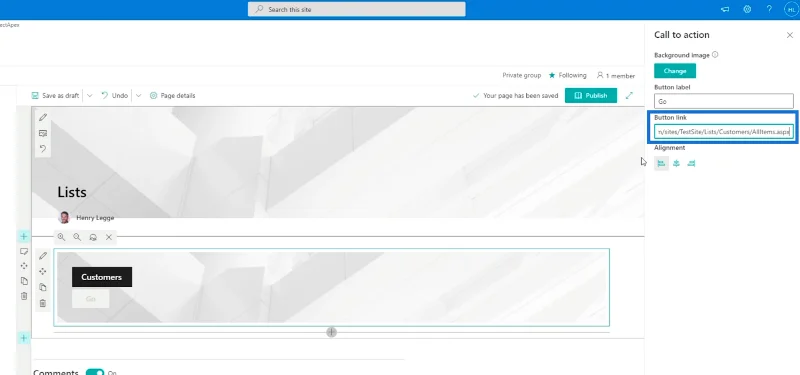The width and height of the screenshot is (800, 375).
Task: Align the button to the center
Action: click(676, 163)
